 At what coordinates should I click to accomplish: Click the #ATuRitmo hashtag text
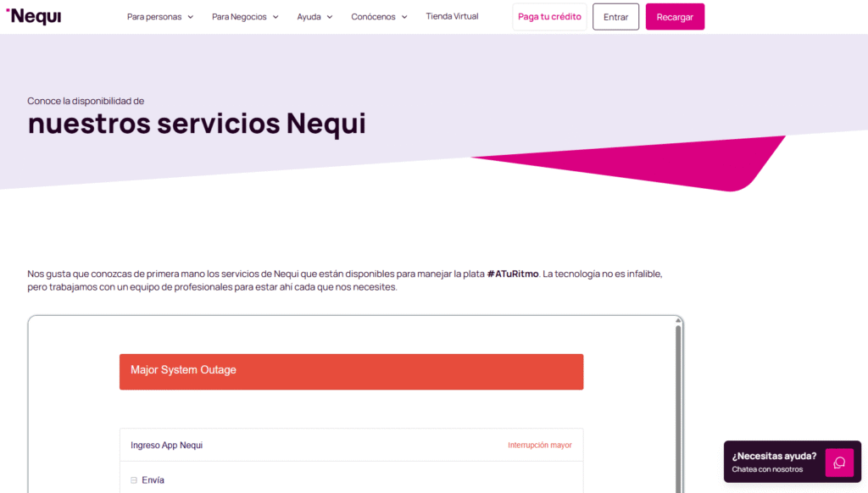(512, 274)
